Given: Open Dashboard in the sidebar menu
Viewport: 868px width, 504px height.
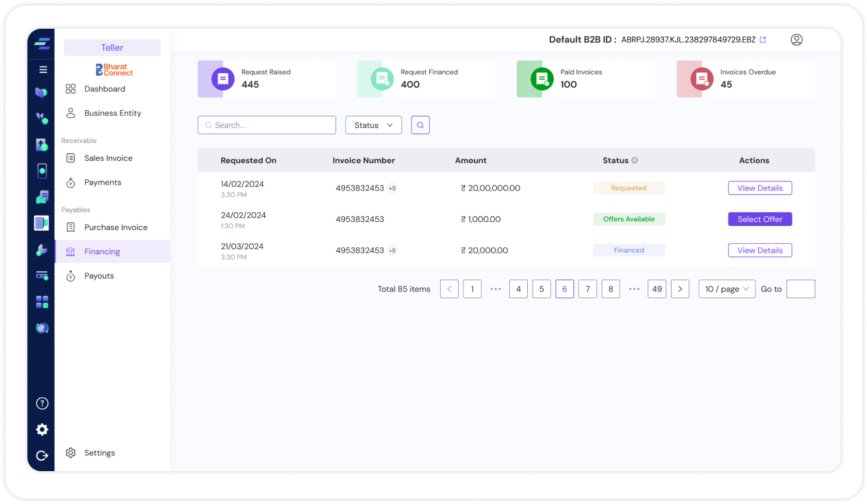Looking at the screenshot, I should [x=105, y=89].
